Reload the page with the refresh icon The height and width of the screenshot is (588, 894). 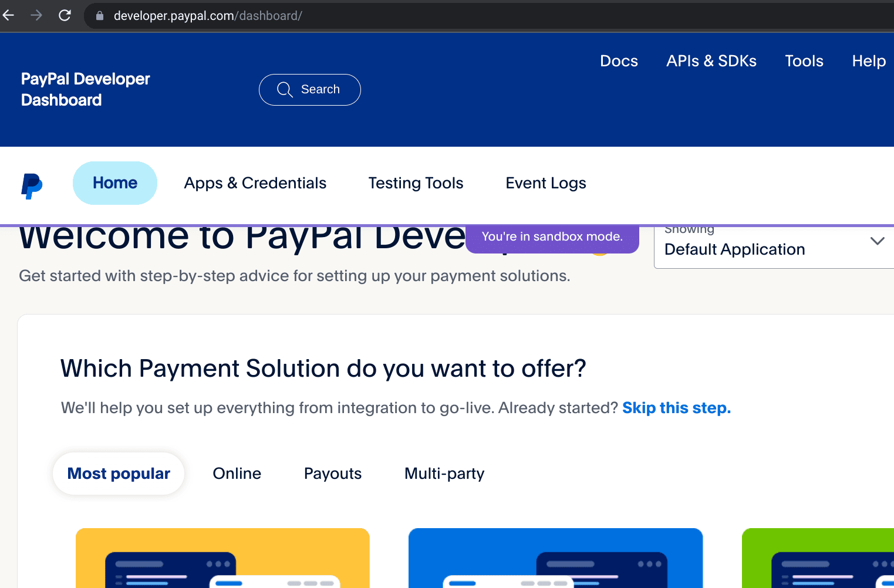tap(65, 15)
